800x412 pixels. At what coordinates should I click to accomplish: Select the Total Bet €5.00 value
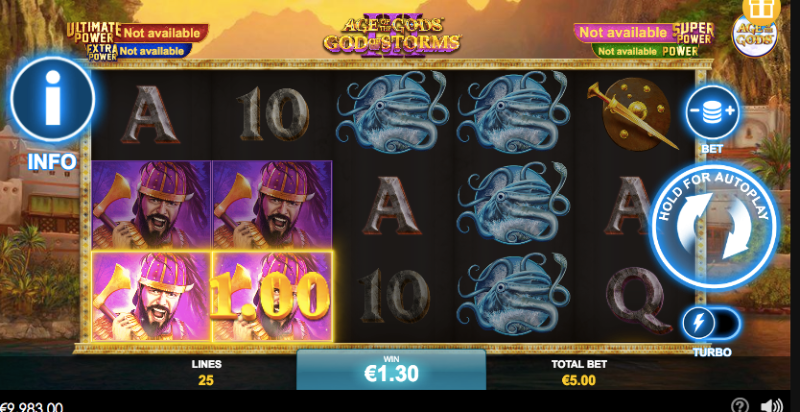coord(579,380)
